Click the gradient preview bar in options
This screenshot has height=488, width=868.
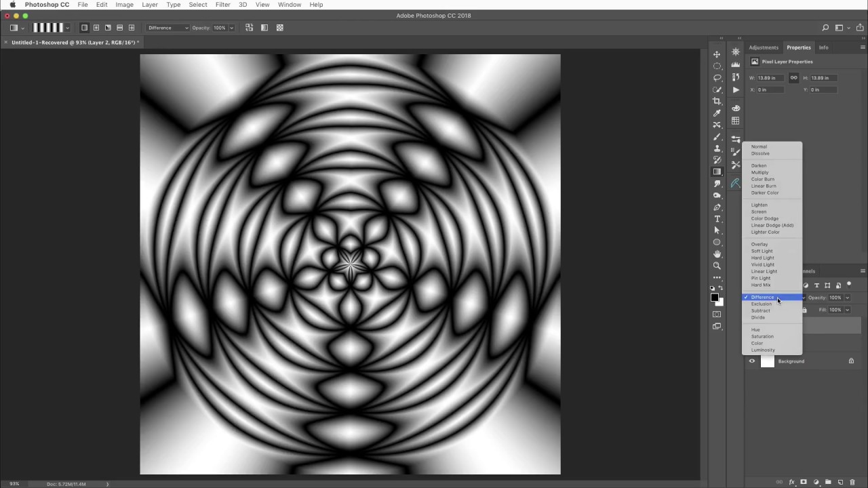point(48,28)
